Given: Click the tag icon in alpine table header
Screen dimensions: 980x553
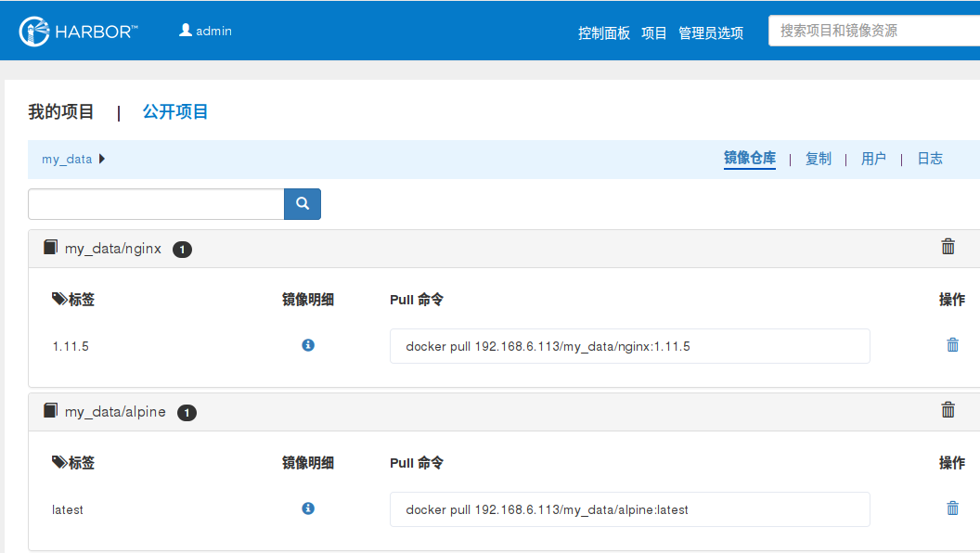Looking at the screenshot, I should click(x=59, y=462).
